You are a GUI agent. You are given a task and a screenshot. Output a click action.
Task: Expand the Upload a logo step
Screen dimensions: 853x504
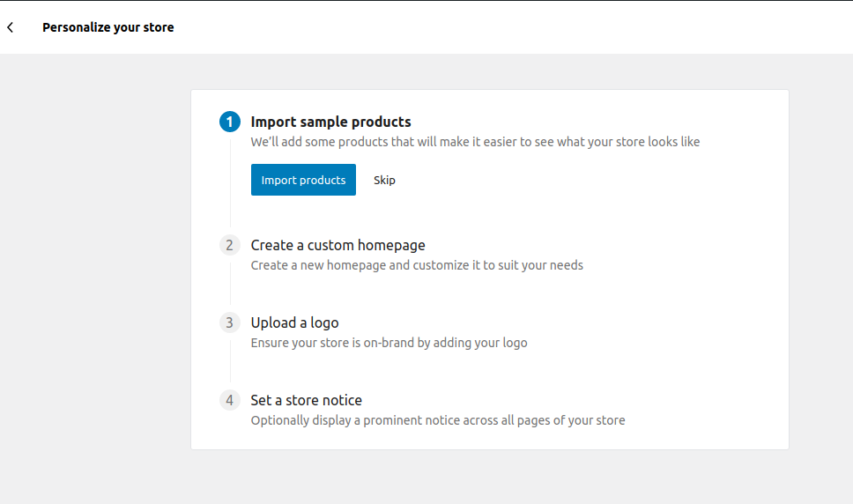[294, 323]
